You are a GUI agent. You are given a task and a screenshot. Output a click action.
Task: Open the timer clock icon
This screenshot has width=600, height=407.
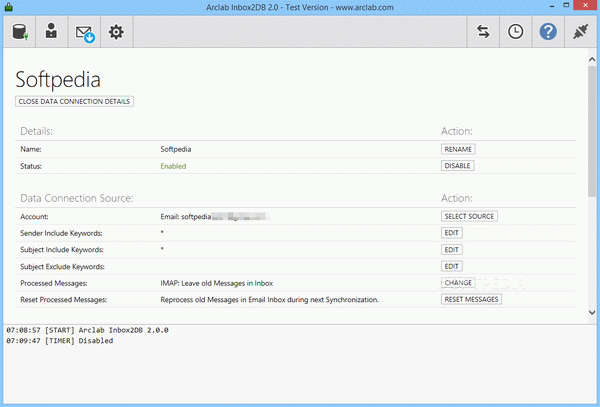[515, 32]
